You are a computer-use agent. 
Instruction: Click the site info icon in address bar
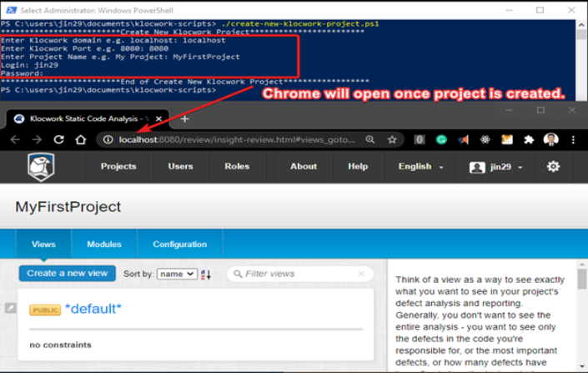108,139
